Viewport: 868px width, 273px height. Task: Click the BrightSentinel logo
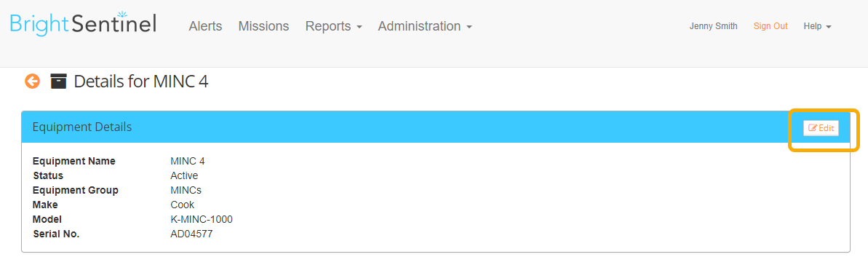click(x=83, y=24)
